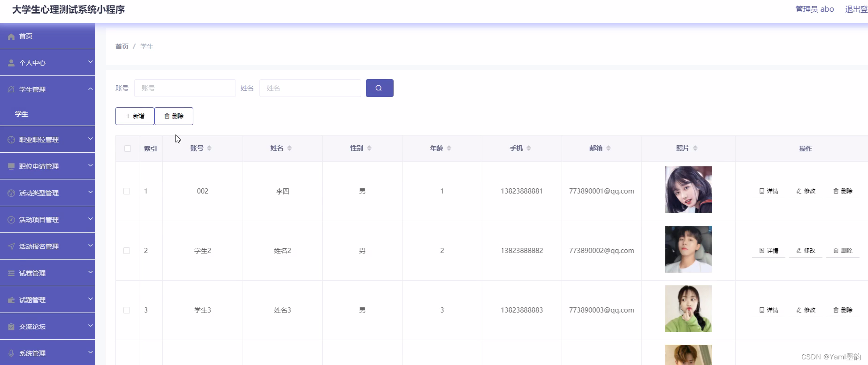This screenshot has height=365, width=868.
Task: Click 管理员 abo user label
Action: (815, 9)
